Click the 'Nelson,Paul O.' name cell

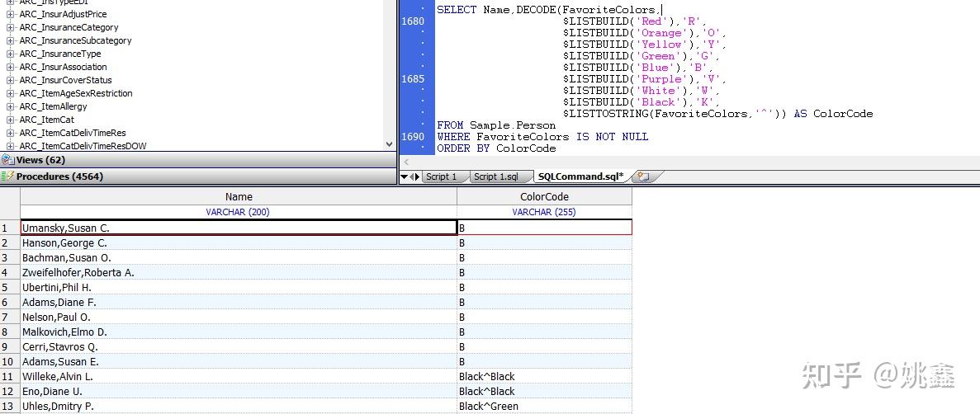239,318
